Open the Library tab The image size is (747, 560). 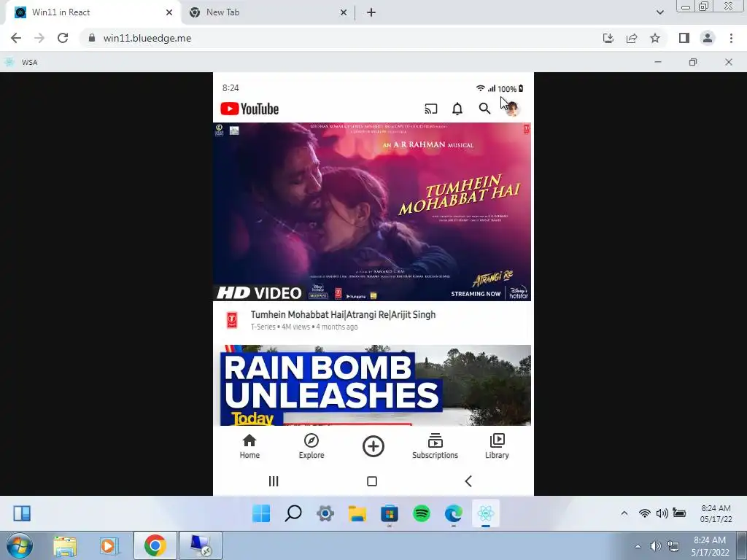(497, 446)
